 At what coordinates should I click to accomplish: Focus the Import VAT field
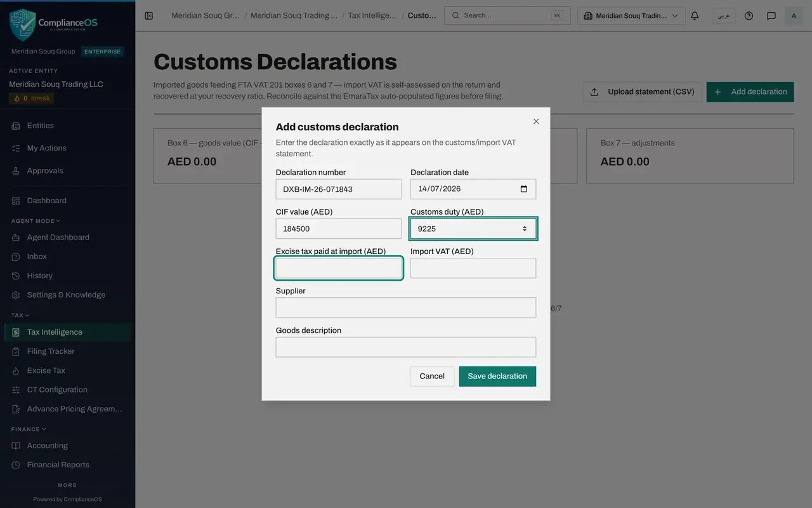point(473,268)
